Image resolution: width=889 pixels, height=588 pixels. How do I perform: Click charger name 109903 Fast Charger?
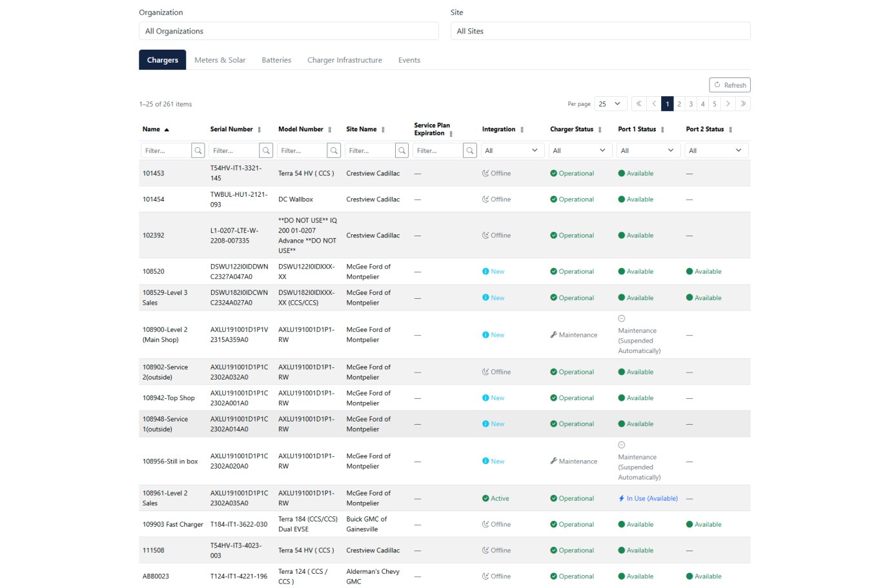173,525
